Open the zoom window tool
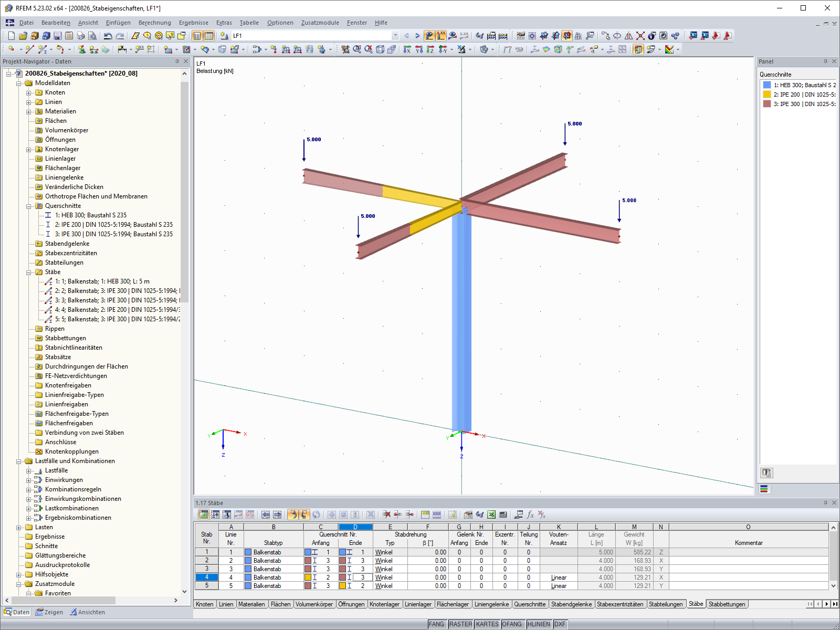840x630 pixels. tap(357, 49)
